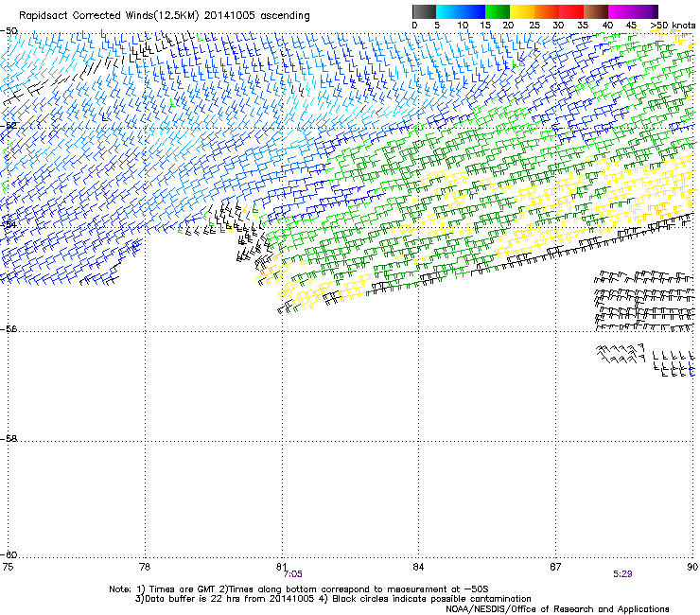Click the purple '7:05' pass time label
Screen dimensions: 700x615
pyautogui.click(x=293, y=574)
